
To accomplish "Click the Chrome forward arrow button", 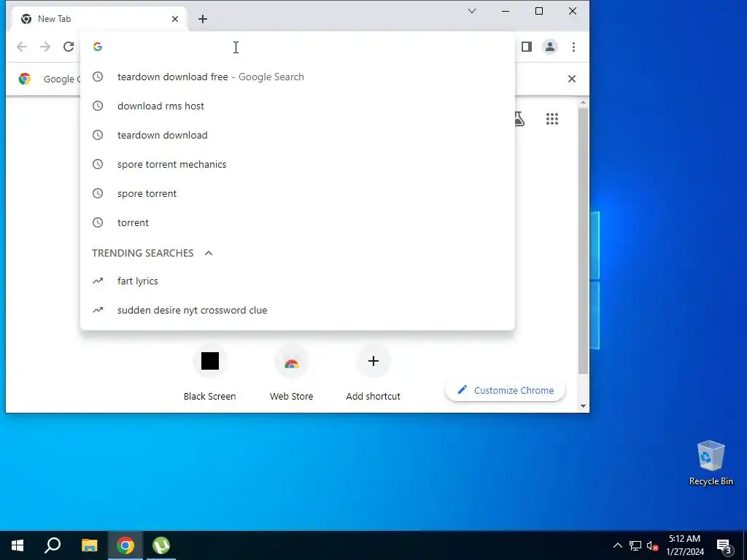I will tap(45, 47).
